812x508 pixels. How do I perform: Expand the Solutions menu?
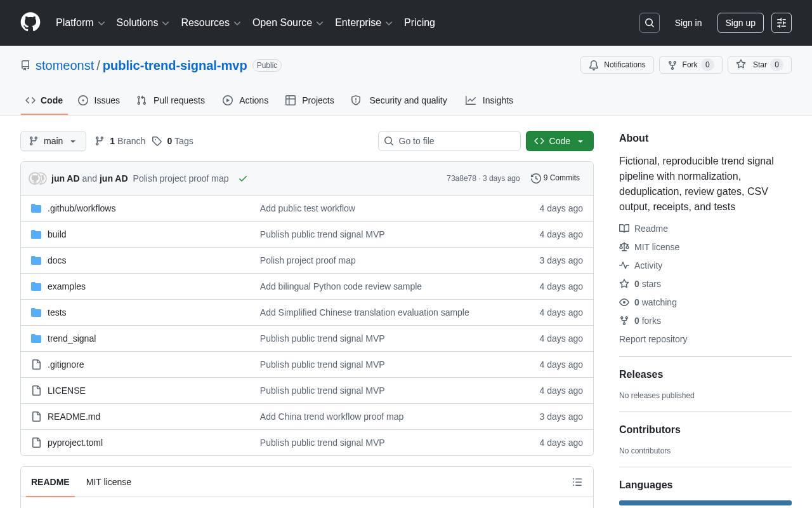pos(143,23)
